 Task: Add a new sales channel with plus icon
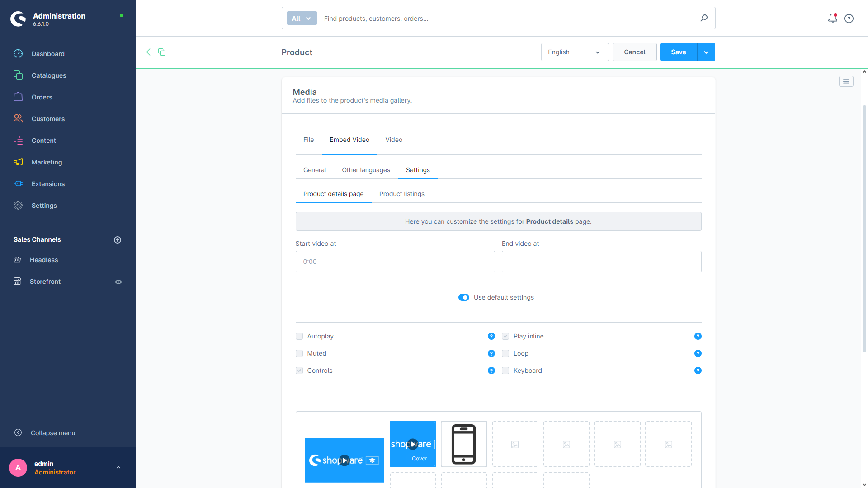[x=118, y=240]
